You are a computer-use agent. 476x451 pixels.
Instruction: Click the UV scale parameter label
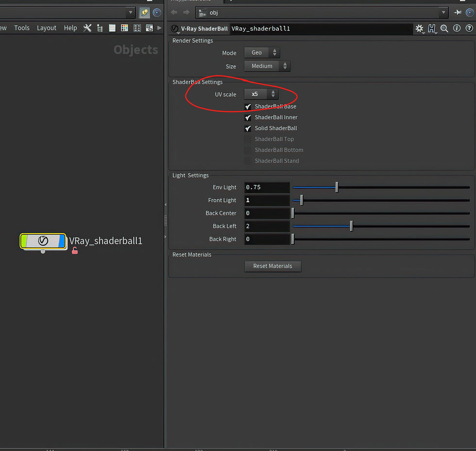[x=225, y=94]
